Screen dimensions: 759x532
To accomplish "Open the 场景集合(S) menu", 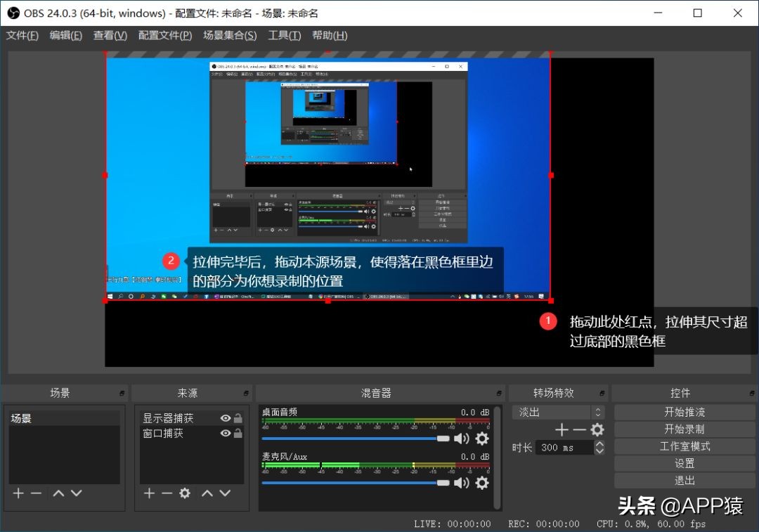I will (x=230, y=35).
